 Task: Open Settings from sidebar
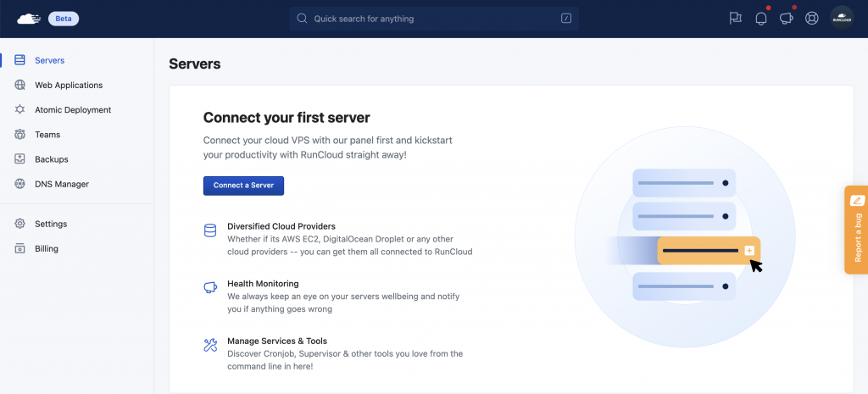tap(51, 225)
